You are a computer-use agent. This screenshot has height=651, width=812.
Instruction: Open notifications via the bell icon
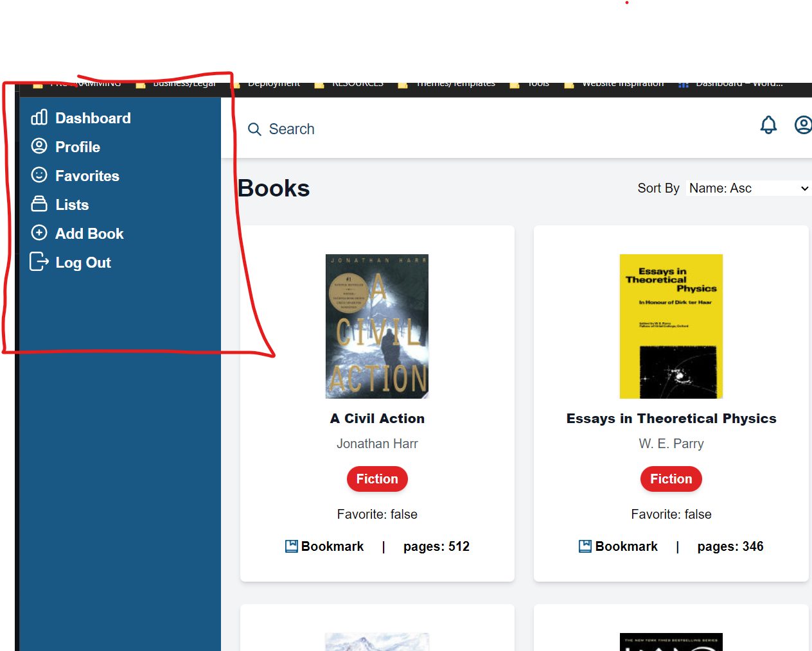coord(768,125)
